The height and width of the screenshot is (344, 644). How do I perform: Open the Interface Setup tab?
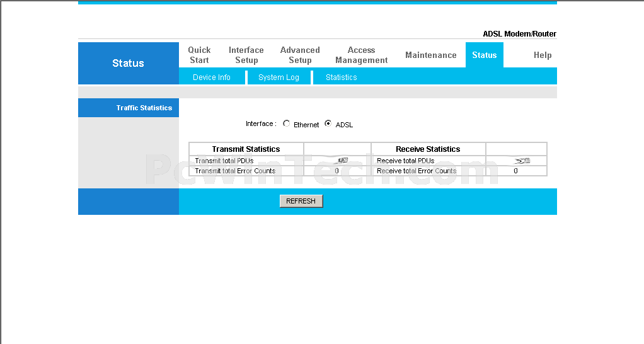click(x=246, y=55)
